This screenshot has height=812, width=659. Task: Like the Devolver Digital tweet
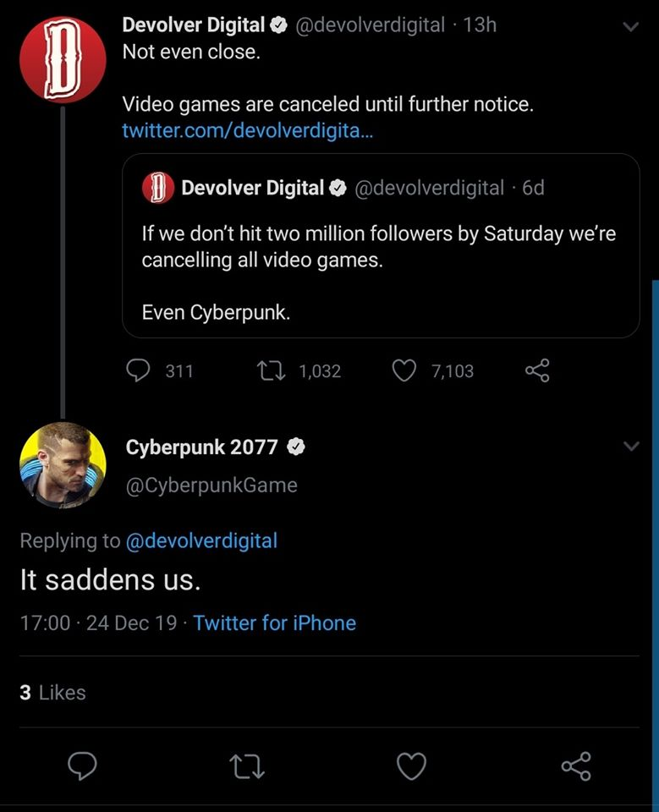(x=405, y=370)
